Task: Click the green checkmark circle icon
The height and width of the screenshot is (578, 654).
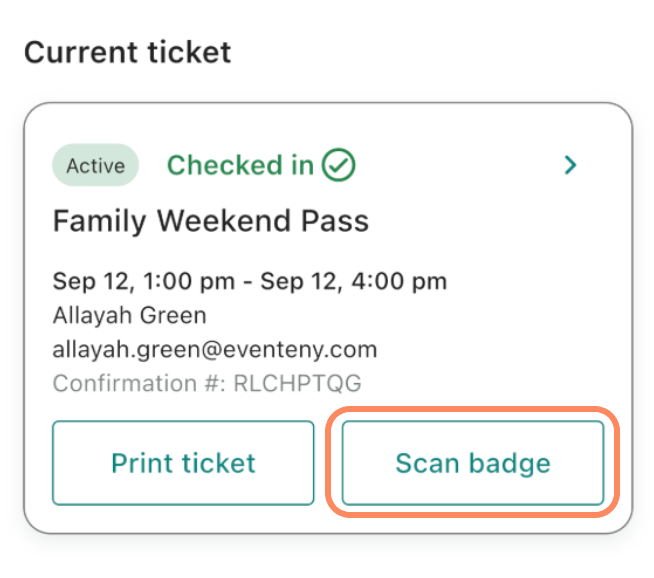Action: [x=340, y=165]
